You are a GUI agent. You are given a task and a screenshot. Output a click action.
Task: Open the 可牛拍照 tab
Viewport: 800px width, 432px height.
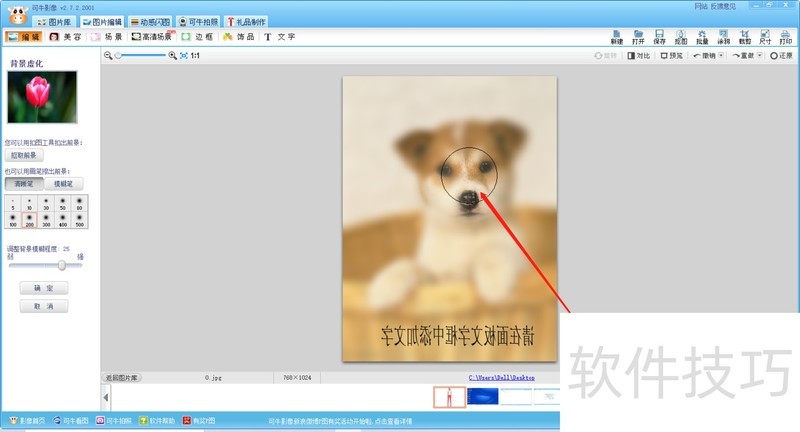(198, 22)
